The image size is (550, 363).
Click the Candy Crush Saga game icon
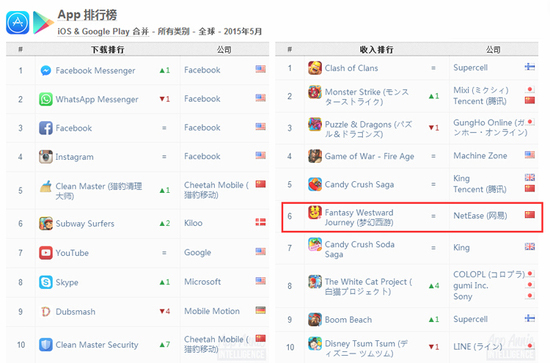[x=315, y=184]
